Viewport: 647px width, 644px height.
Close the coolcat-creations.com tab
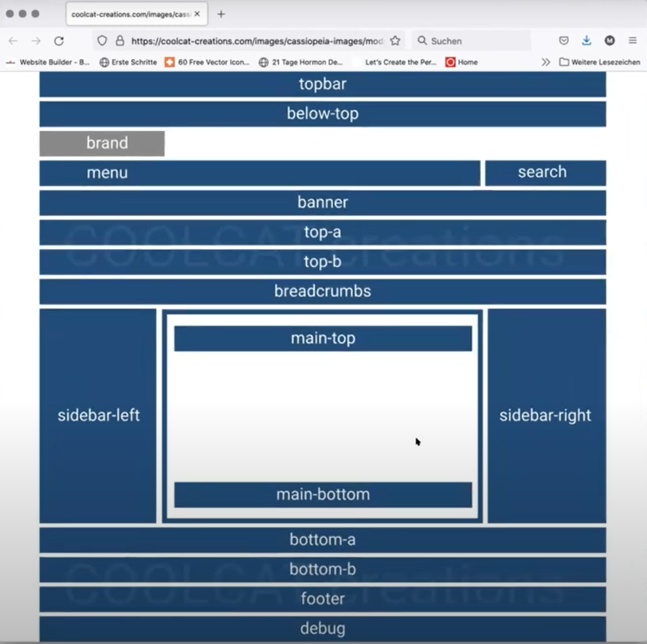(x=197, y=14)
